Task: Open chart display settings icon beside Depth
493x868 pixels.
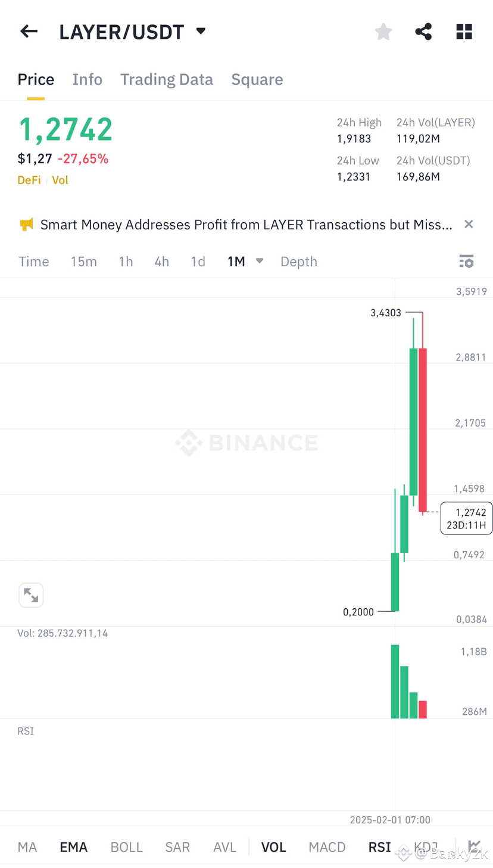Action: click(466, 261)
